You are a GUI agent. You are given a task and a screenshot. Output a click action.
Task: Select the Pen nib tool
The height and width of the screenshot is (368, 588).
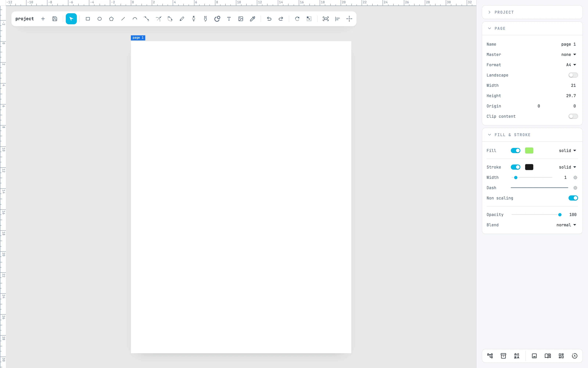[x=194, y=19]
